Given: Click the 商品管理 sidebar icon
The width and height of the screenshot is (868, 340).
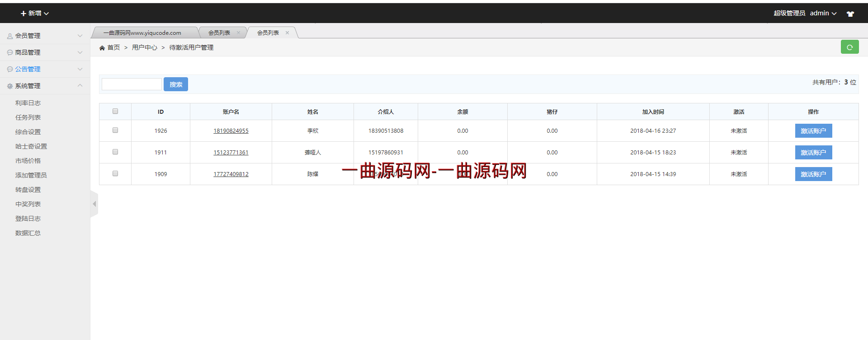Looking at the screenshot, I should click(10, 53).
